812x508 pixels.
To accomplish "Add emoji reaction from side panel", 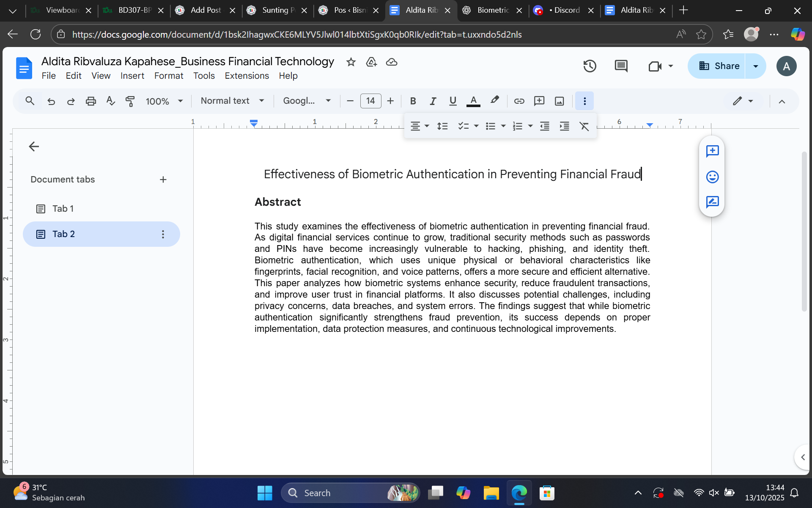I will [712, 177].
